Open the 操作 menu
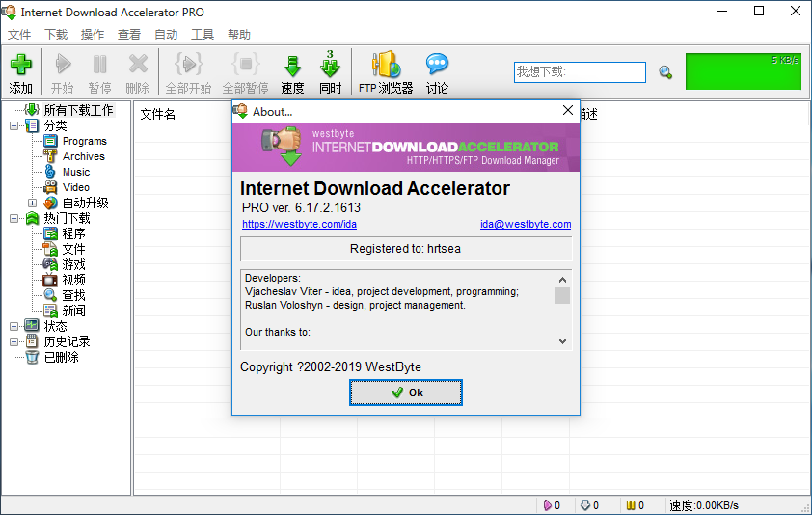Screen dimensions: 812x515 coord(93,34)
